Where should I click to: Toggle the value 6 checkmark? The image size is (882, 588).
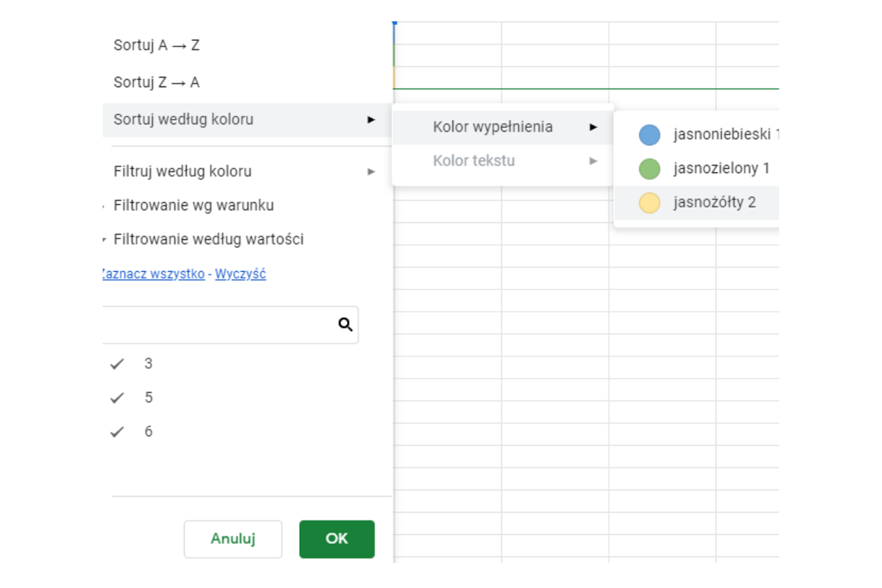[x=117, y=431]
